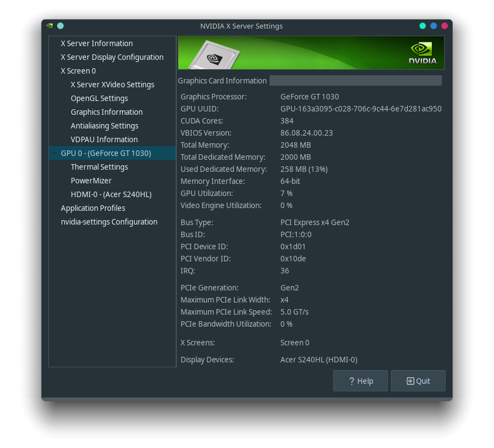Click the GeForce GT 1030 processor value
Viewport: 494px width, 448px height.
coord(310,97)
